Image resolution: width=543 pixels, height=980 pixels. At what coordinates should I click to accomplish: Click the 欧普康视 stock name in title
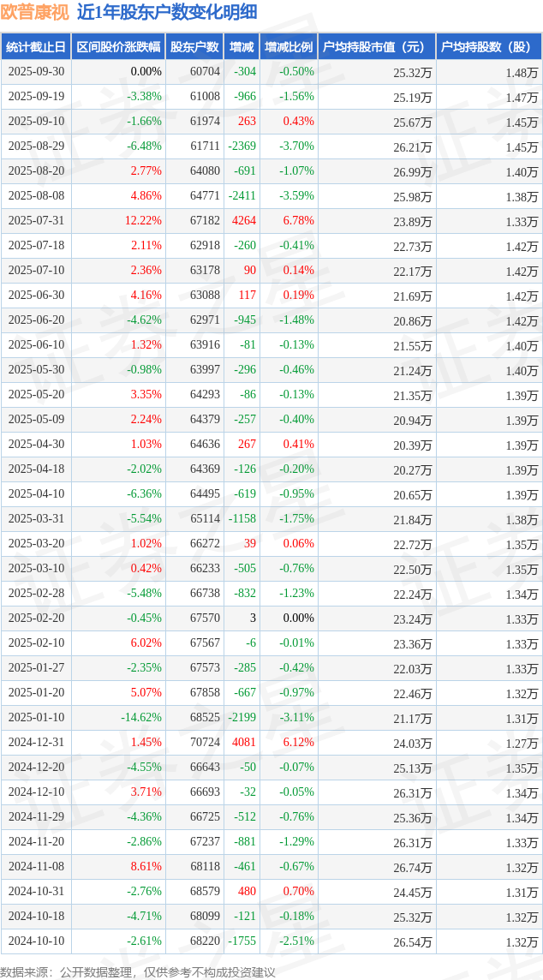pos(34,12)
